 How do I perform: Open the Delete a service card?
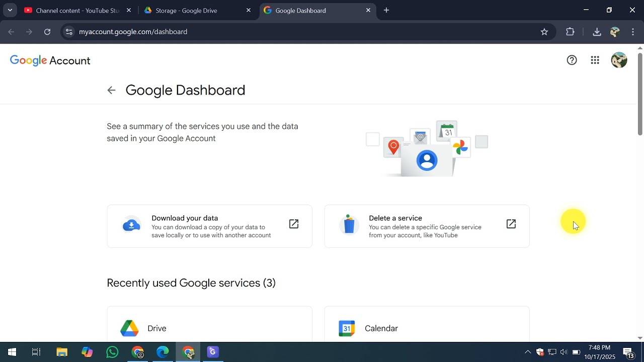click(427, 226)
